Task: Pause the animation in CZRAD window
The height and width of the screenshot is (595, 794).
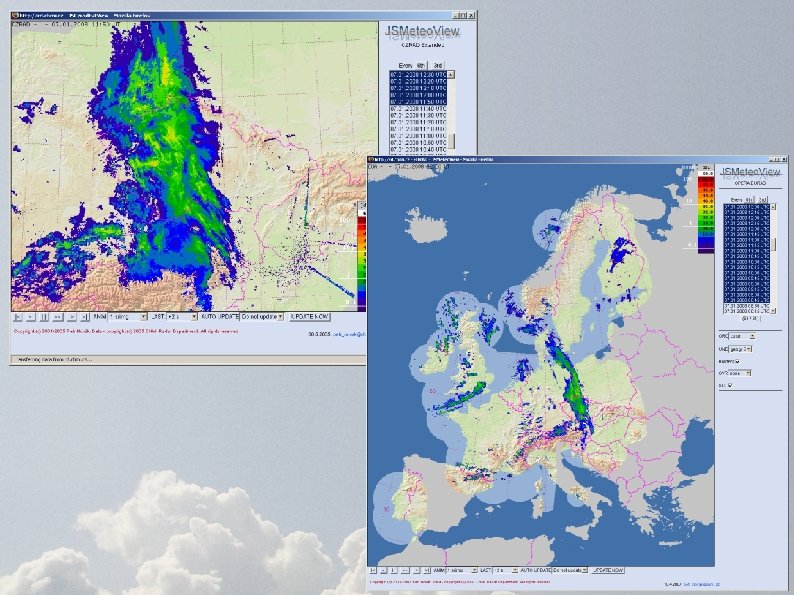Action: coord(44,317)
